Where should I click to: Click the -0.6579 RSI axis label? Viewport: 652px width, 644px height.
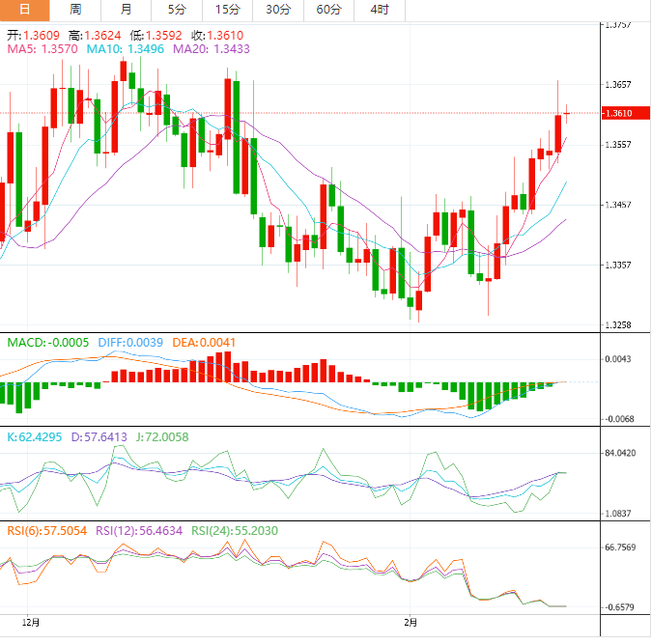coord(619,607)
